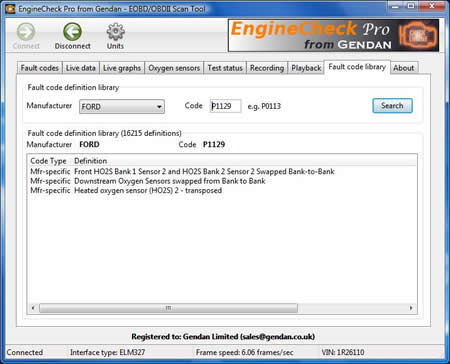
Task: Click the EngineCheck Pro engine logo banner
Action: pyautogui.click(x=333, y=35)
